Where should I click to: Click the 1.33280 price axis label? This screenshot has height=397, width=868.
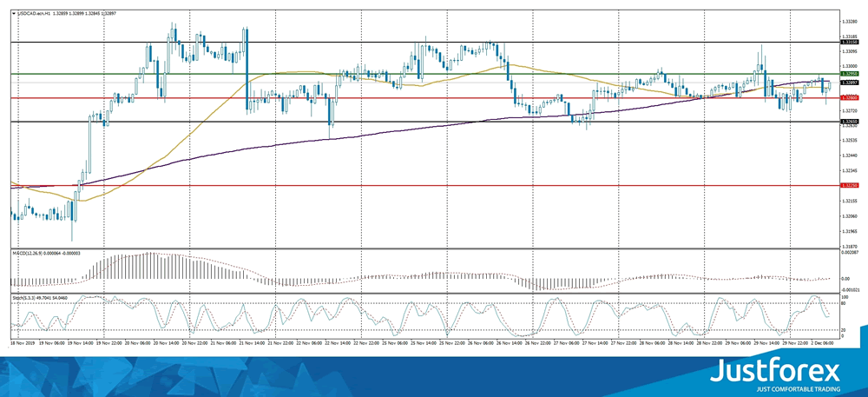point(849,22)
